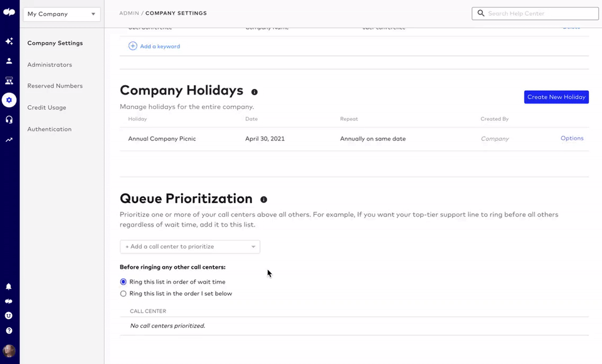
Task: Select Ring this list in order of wait time
Action: [x=124, y=282]
